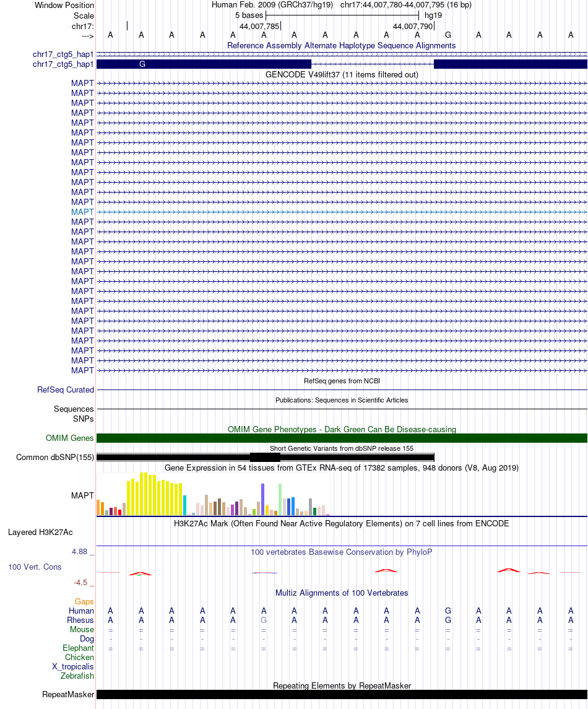
Task: Select the light-blue highlighted MAPT transcript label
Action: pos(82,212)
